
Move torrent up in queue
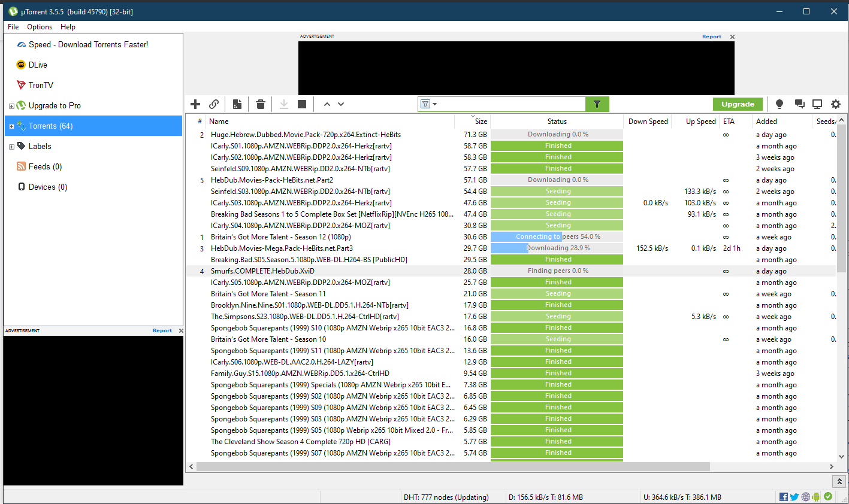coord(327,104)
